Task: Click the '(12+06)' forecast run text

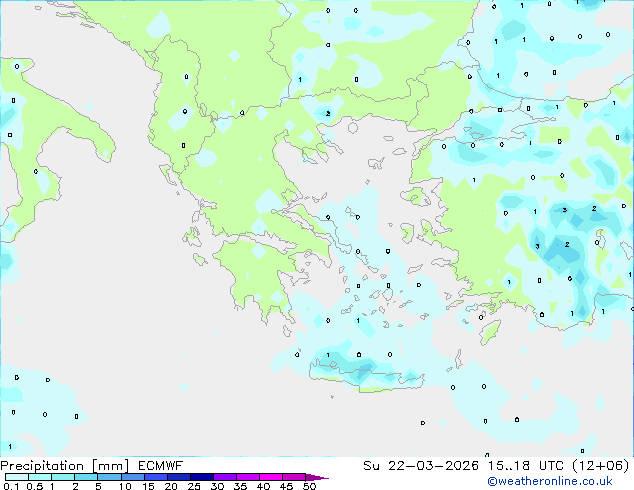Action: coord(601,466)
